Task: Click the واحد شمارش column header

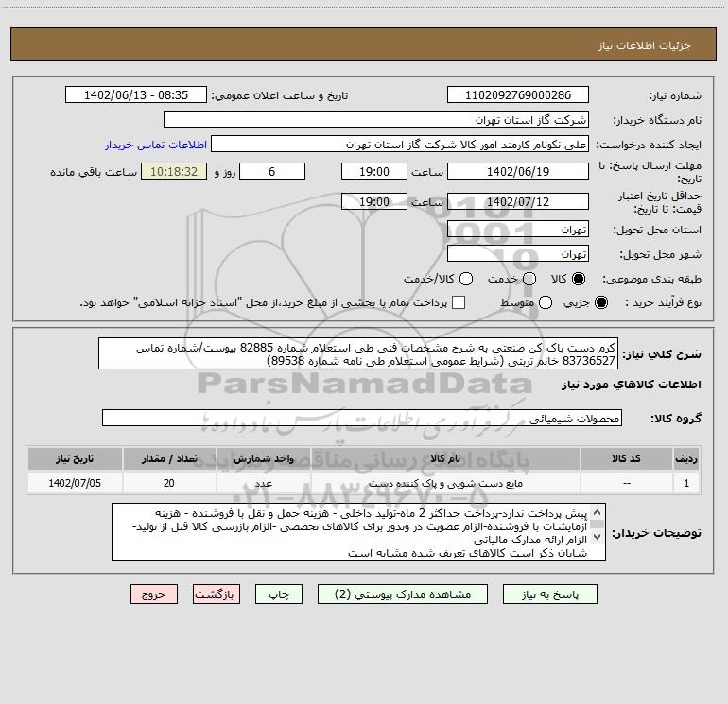Action: [x=263, y=459]
